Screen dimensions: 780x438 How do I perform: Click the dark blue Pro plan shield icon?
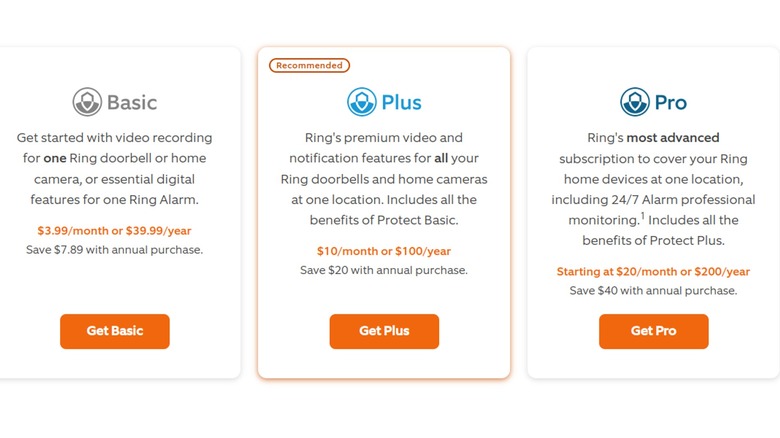635,102
